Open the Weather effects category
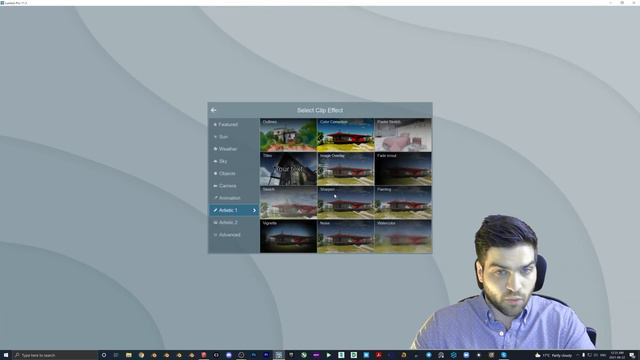This screenshot has width=640, height=360. pos(233,149)
